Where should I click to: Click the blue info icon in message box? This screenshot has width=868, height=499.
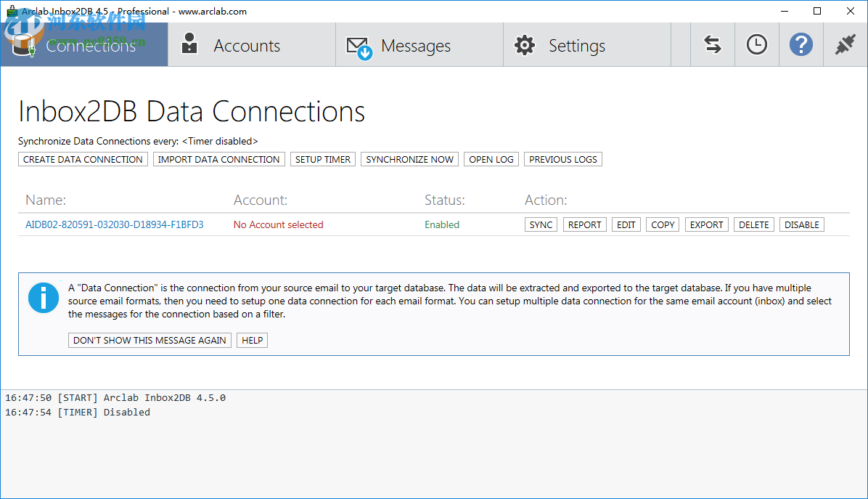tap(44, 298)
